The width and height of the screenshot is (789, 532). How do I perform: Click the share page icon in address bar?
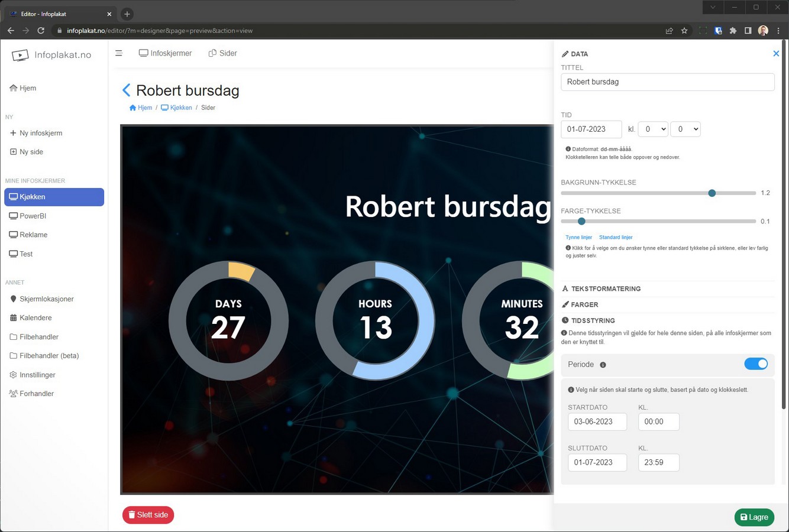[669, 31]
